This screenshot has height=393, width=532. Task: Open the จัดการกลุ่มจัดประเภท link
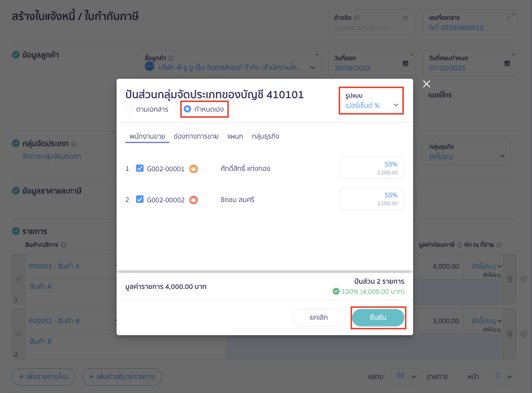pyautogui.click(x=51, y=156)
